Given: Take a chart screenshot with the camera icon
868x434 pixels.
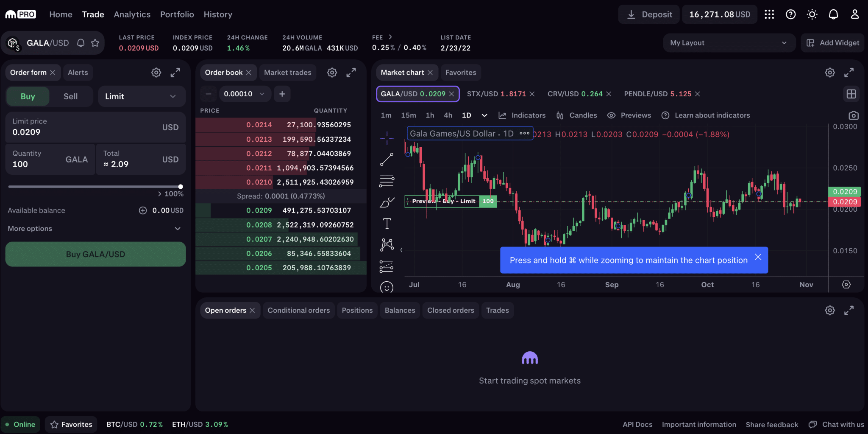Looking at the screenshot, I should click(x=854, y=115).
